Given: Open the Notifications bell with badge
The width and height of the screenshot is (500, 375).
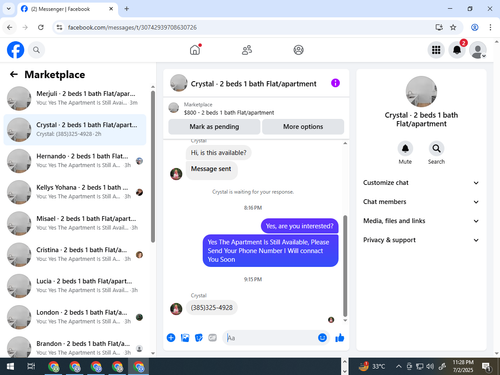Looking at the screenshot, I should coord(457,50).
